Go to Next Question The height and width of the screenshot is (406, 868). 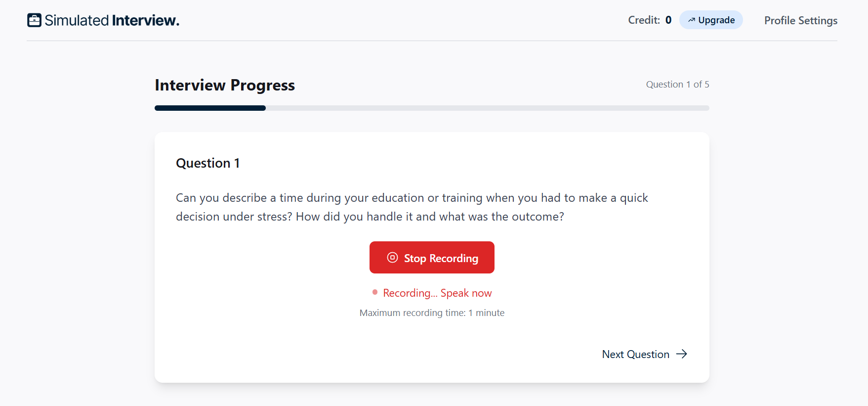point(645,354)
